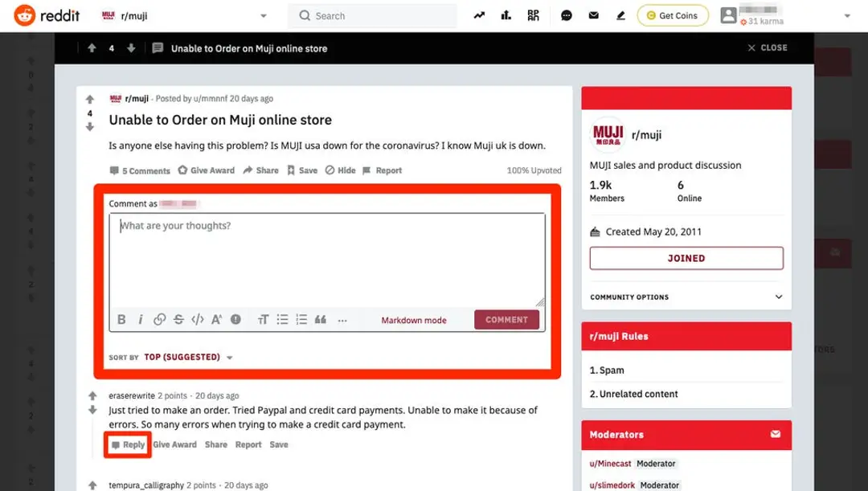Select the Bold formatting icon
The image size is (868, 491).
click(x=121, y=319)
